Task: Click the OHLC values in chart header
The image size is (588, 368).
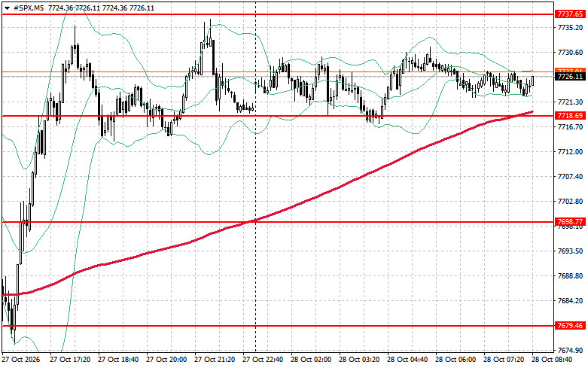Action: point(101,8)
